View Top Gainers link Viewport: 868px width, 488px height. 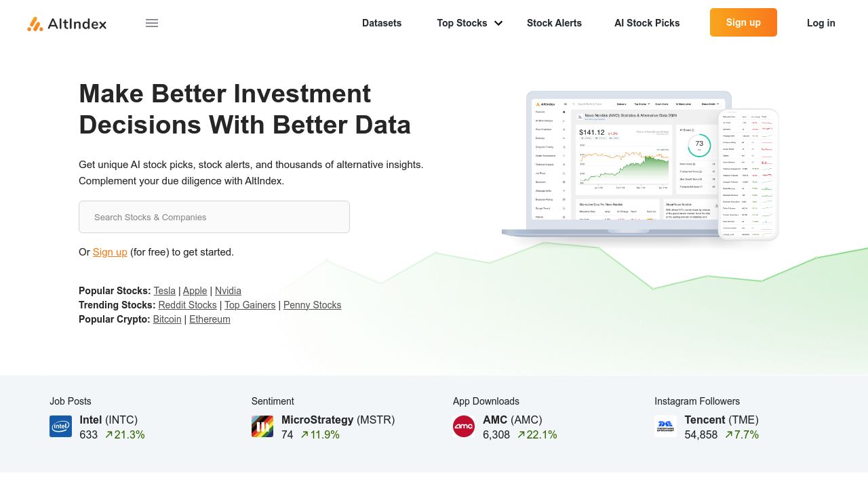tap(250, 305)
